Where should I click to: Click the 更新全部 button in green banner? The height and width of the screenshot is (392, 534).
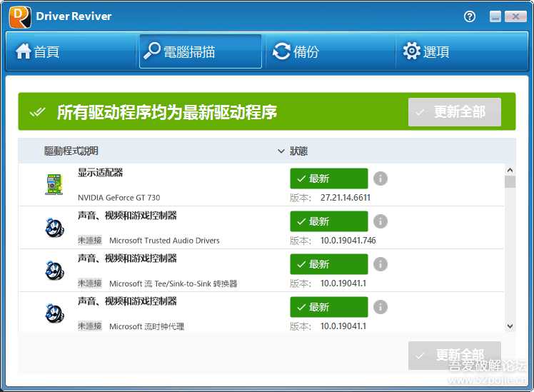455,112
